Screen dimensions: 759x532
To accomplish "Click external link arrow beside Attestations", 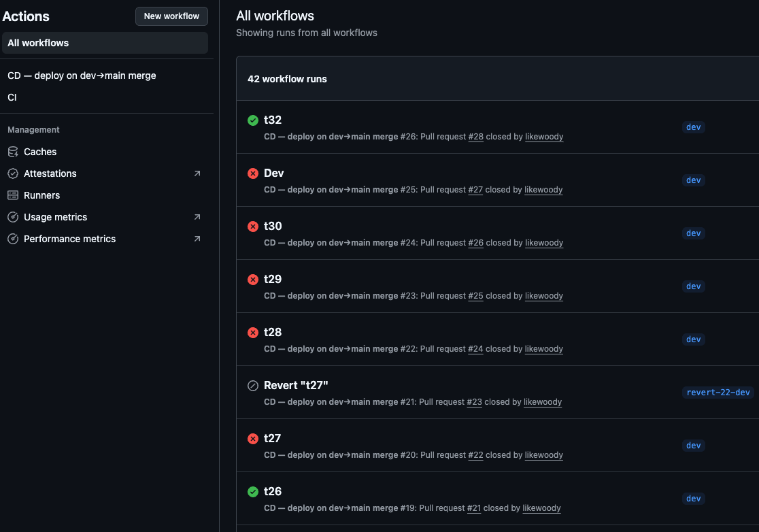I will pyautogui.click(x=197, y=173).
